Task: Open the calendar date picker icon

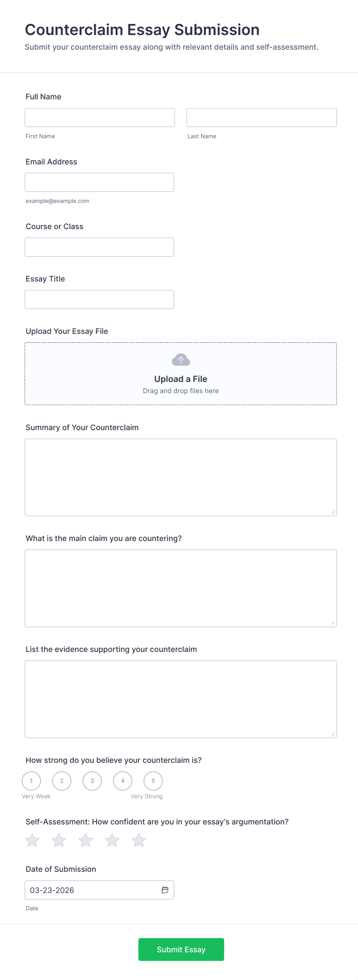Action: click(165, 890)
